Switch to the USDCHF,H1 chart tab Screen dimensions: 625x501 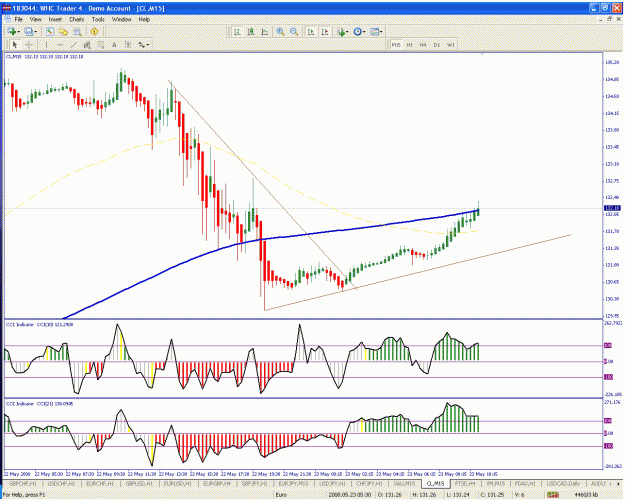pos(61,483)
